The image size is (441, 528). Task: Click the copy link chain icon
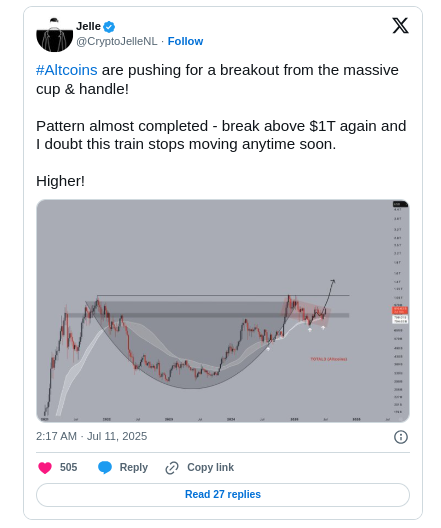point(172,468)
